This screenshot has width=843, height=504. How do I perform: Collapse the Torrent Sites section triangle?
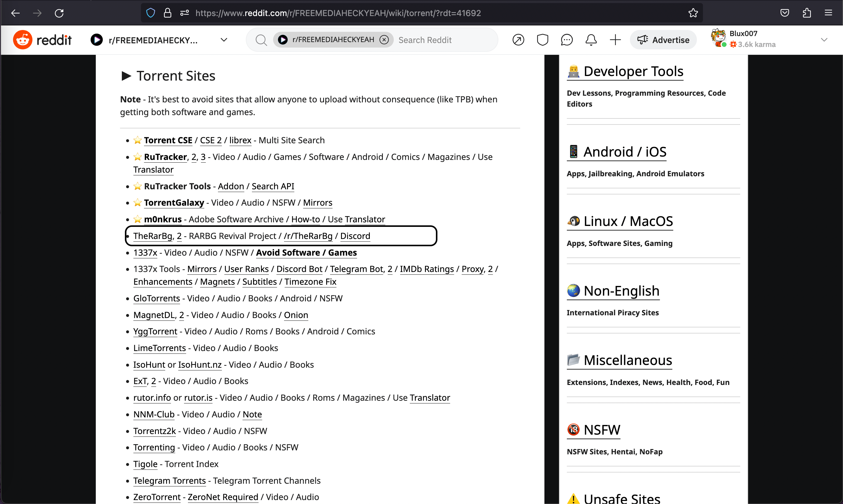(x=126, y=76)
